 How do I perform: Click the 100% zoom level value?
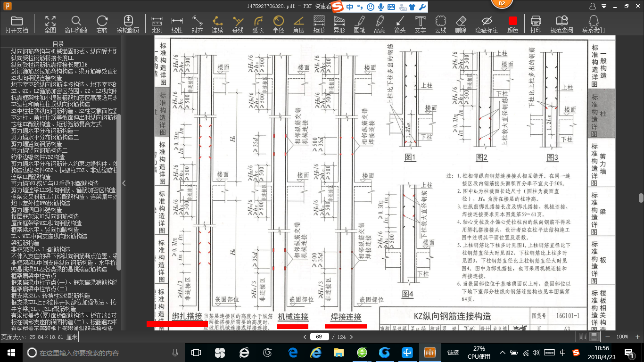tap(622, 337)
